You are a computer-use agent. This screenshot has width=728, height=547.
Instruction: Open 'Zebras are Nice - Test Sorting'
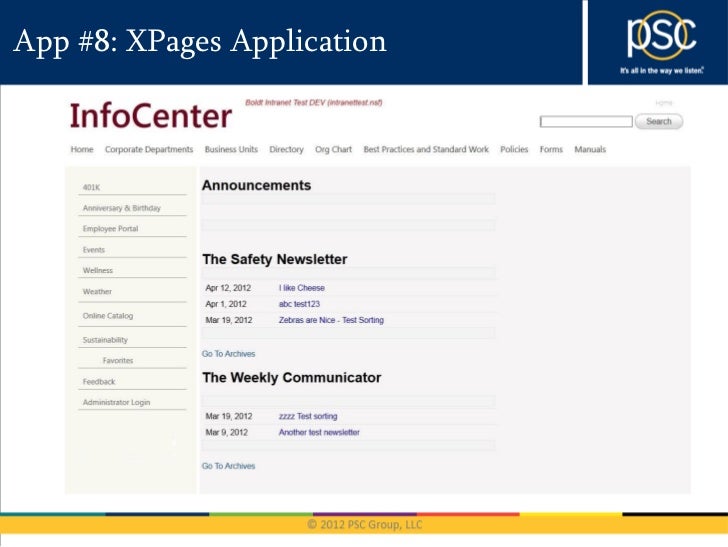click(x=331, y=320)
